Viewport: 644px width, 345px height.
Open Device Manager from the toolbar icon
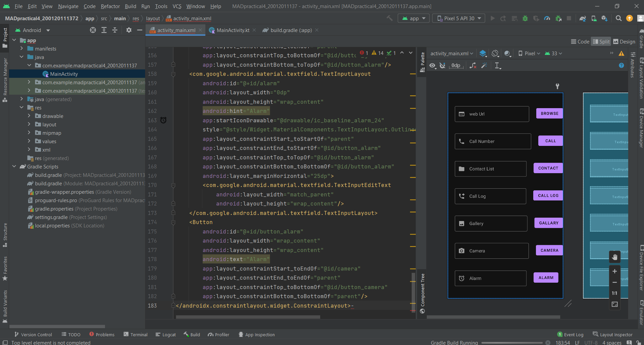point(594,19)
